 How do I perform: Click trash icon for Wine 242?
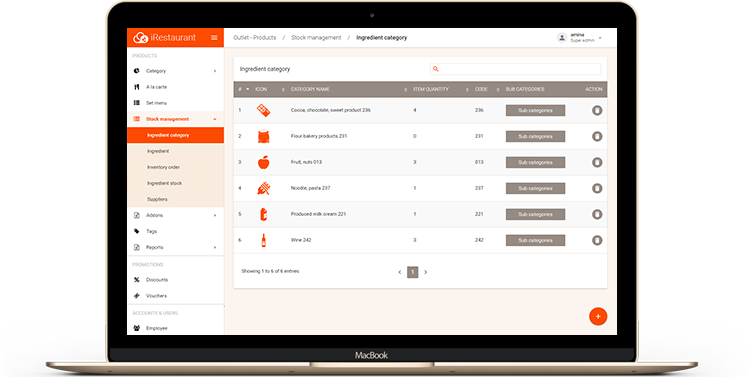(597, 240)
